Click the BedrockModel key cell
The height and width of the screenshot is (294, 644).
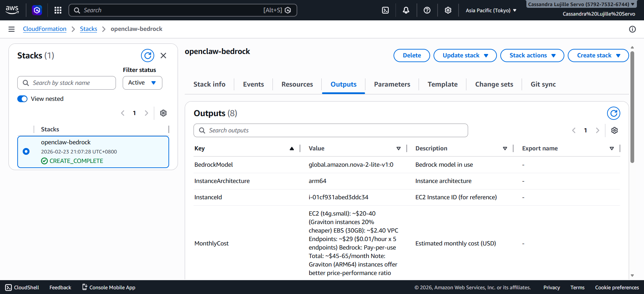pyautogui.click(x=214, y=165)
